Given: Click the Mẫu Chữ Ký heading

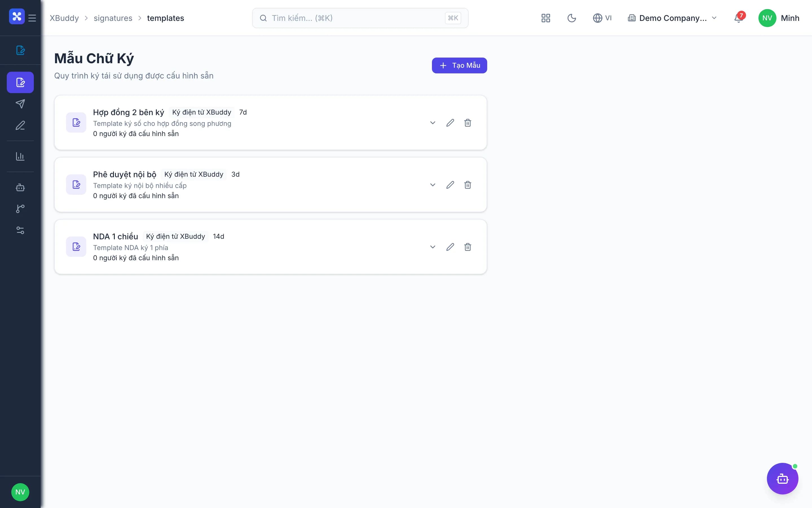Looking at the screenshot, I should (x=94, y=58).
